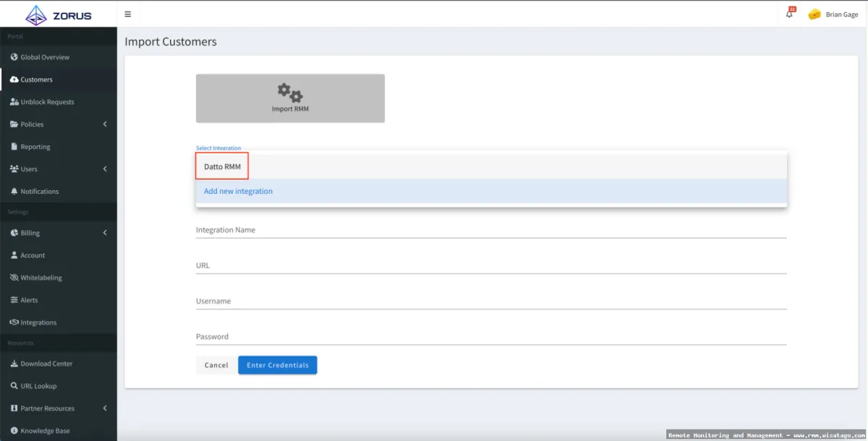Open Global Overview page
The image size is (868, 441).
point(45,57)
